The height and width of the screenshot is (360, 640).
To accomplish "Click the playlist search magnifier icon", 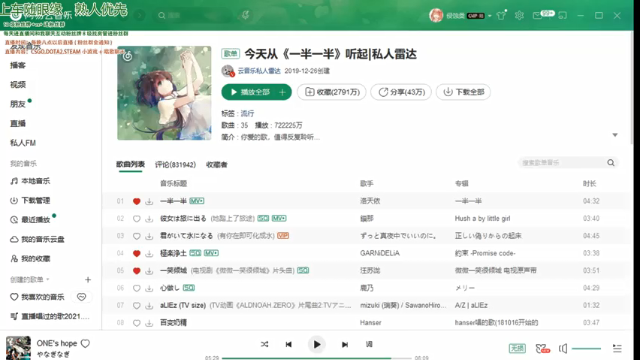I will click(x=611, y=162).
